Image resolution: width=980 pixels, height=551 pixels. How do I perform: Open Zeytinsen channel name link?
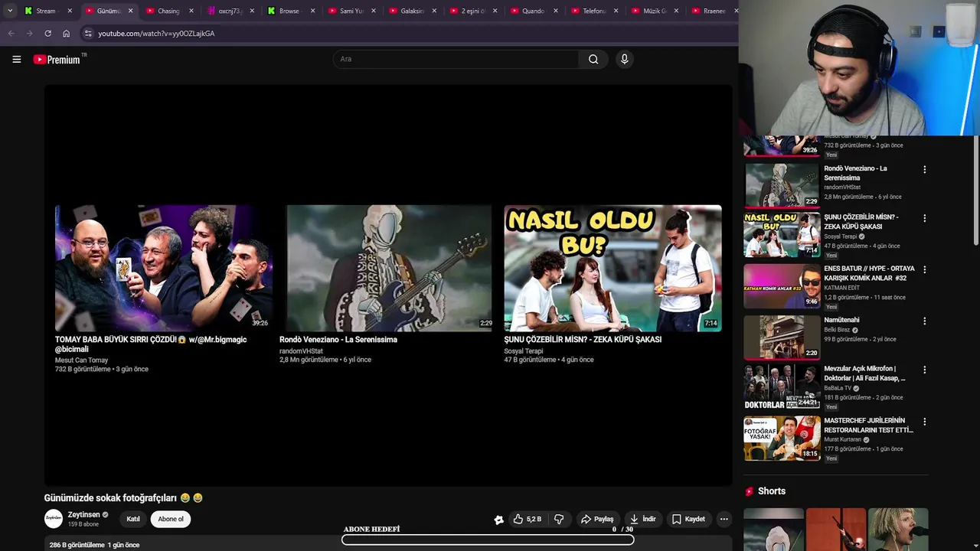pos(84,514)
